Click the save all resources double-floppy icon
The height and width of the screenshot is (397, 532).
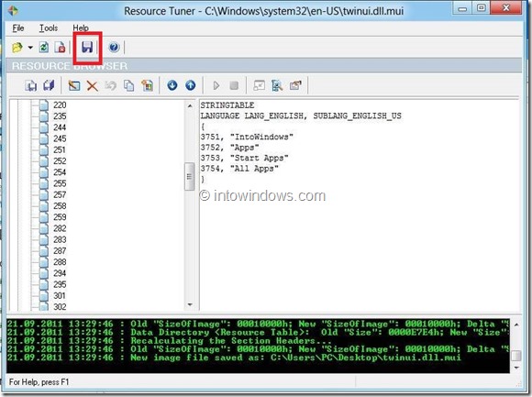[x=49, y=85]
